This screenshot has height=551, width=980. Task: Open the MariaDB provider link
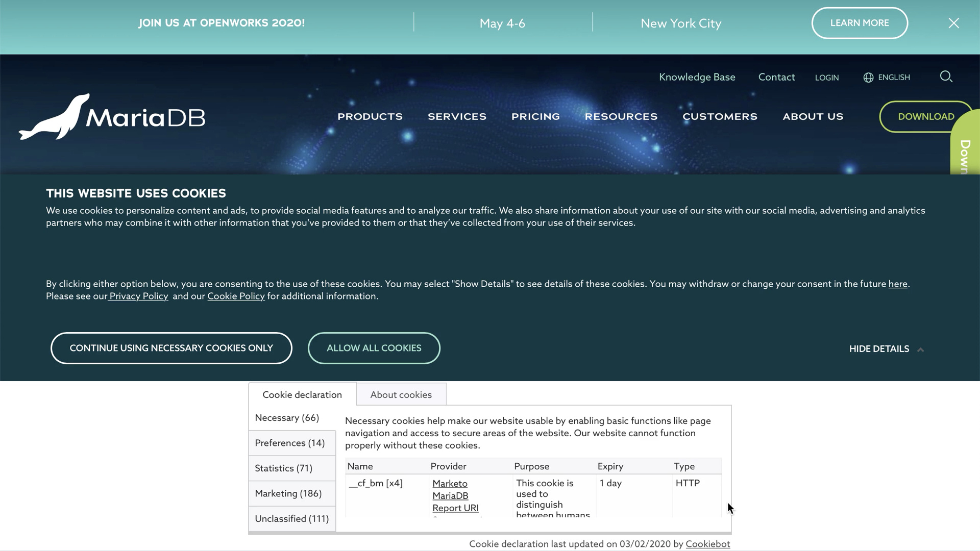tap(450, 495)
